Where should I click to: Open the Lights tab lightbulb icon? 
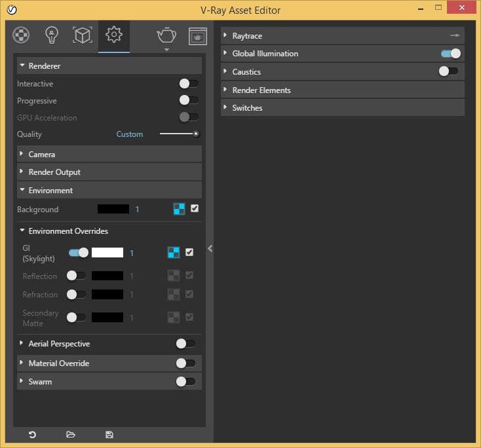coord(52,35)
